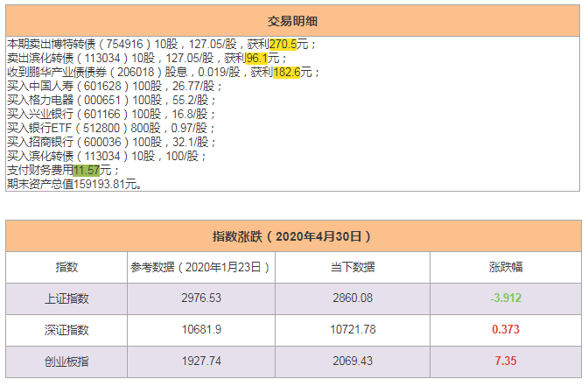588x386 pixels.
Task: Click the reference value 10681.9
Action: pos(201,329)
